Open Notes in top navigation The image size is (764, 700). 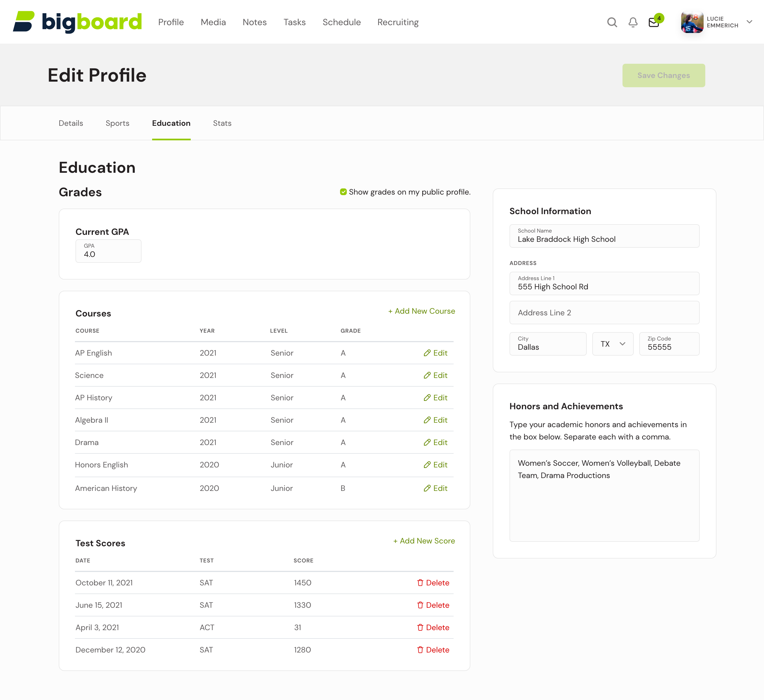click(x=255, y=22)
